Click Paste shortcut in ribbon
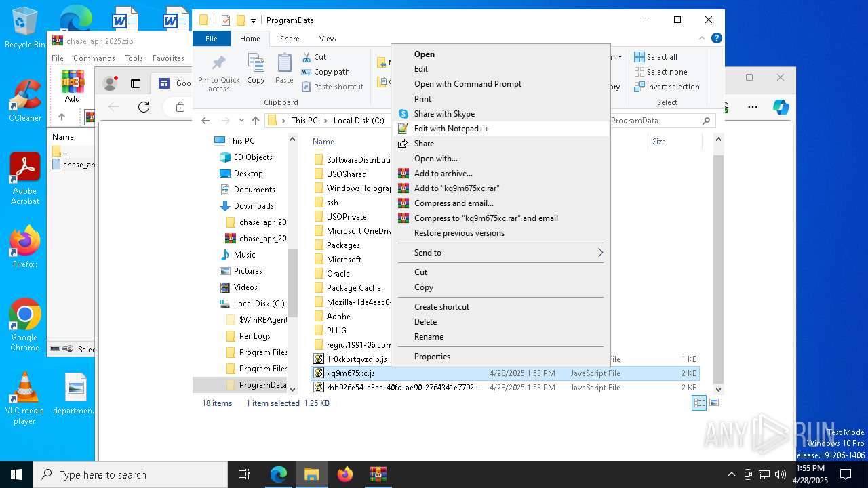The height and width of the screenshot is (488, 868). (x=332, y=87)
